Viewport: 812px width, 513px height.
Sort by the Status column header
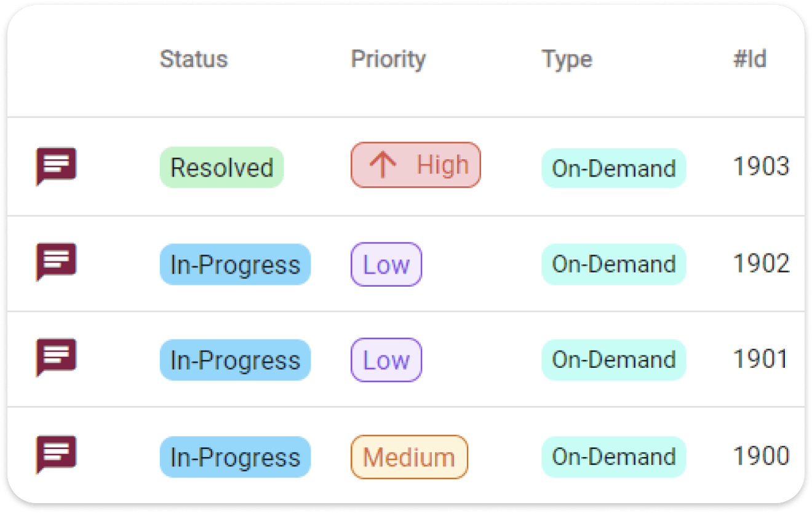tap(194, 60)
